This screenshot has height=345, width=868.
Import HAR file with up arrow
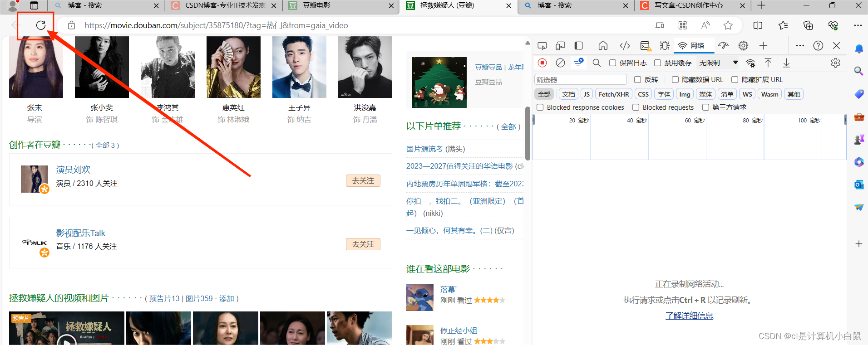tap(768, 63)
